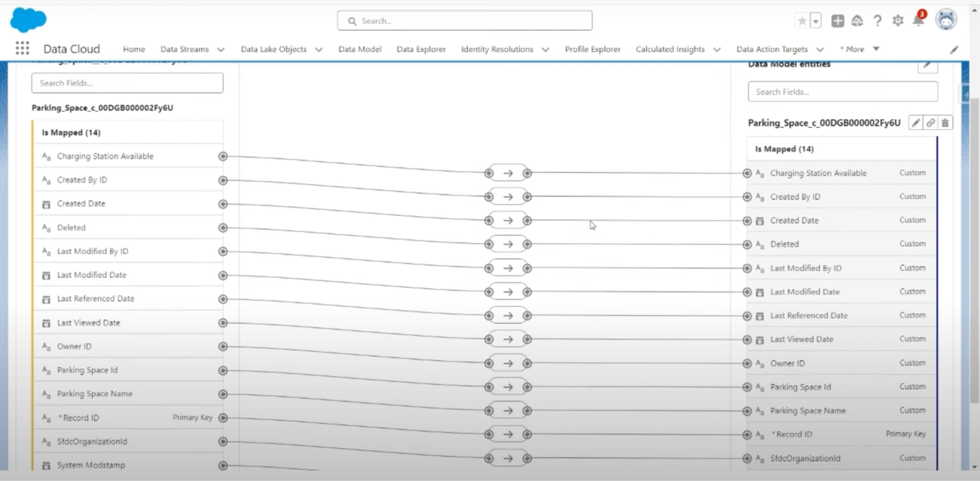Click the source connector for Deleted
Viewport: 980px width, 481px height.
(x=223, y=228)
